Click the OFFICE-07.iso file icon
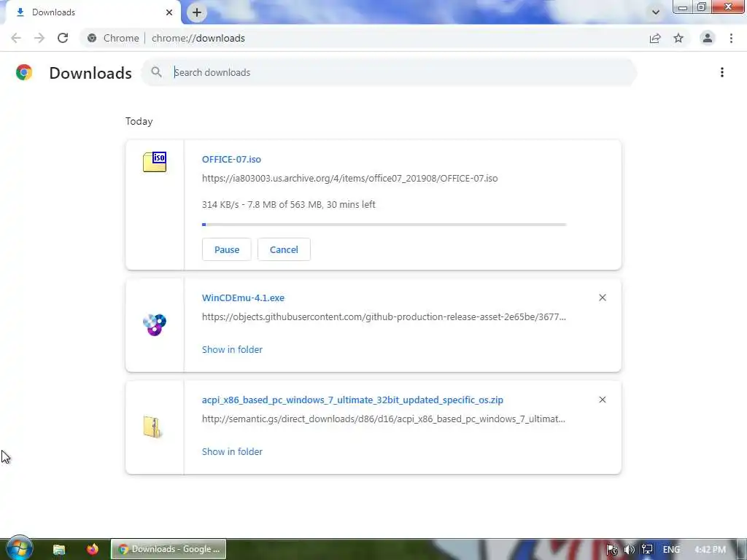747x560 pixels. [155, 162]
